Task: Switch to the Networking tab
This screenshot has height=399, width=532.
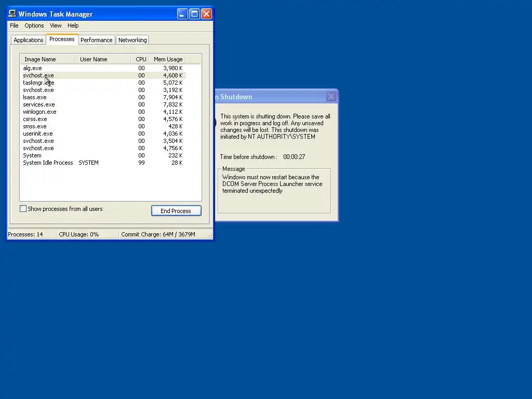Action: click(132, 40)
